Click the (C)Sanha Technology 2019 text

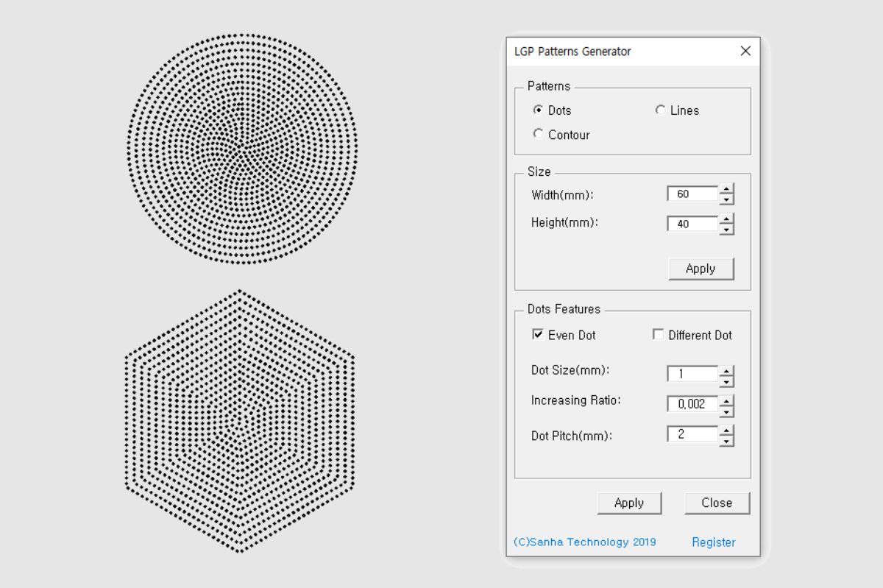click(x=585, y=542)
